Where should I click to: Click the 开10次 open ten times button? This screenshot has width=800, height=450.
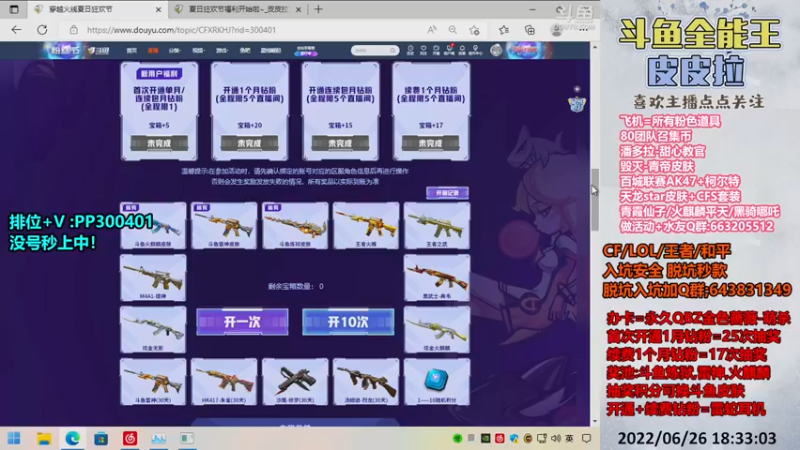click(348, 322)
